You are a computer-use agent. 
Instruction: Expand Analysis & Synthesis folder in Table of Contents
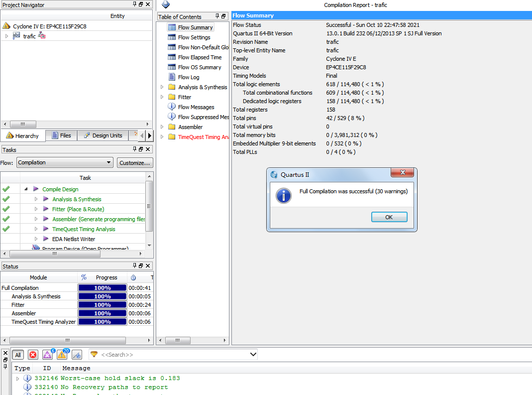click(162, 87)
